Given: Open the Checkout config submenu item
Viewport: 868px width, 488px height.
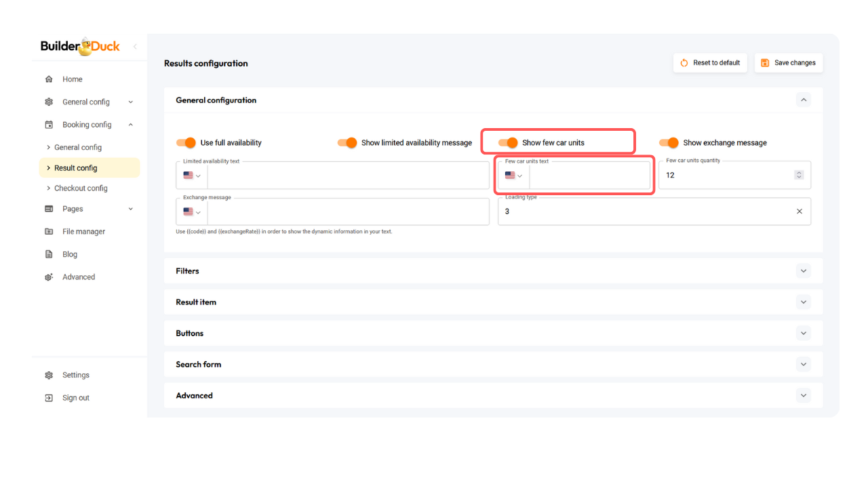Looking at the screenshot, I should tap(81, 188).
